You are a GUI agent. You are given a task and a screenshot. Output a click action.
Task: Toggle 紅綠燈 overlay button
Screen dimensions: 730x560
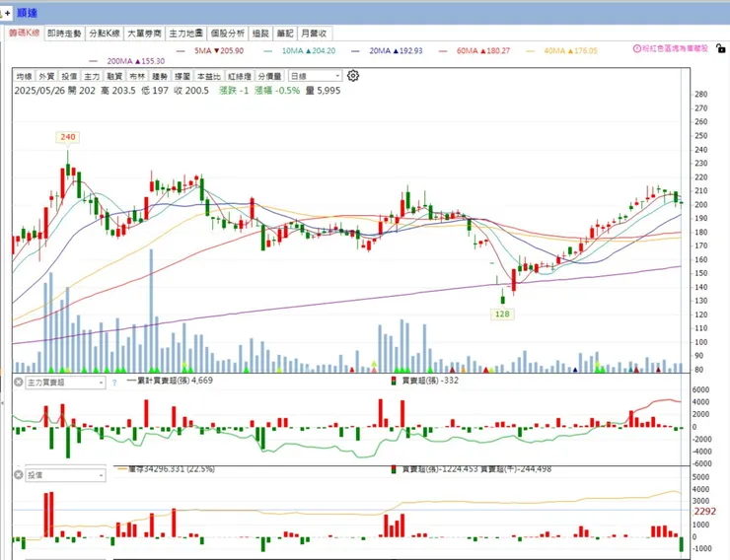coord(240,76)
